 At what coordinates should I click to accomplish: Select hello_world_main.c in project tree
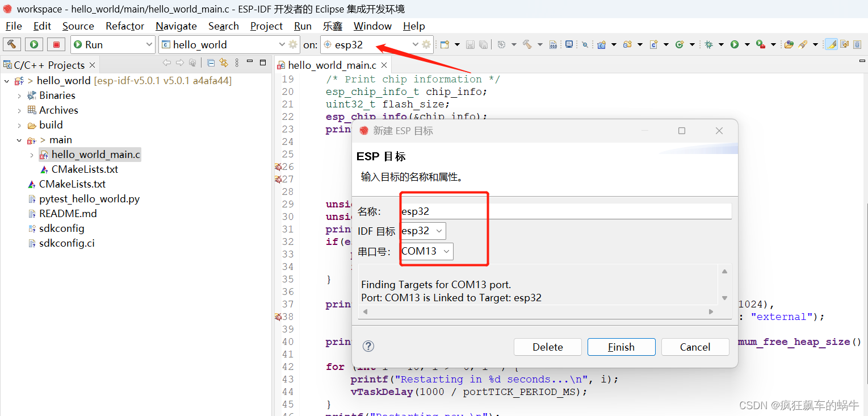tap(95, 155)
